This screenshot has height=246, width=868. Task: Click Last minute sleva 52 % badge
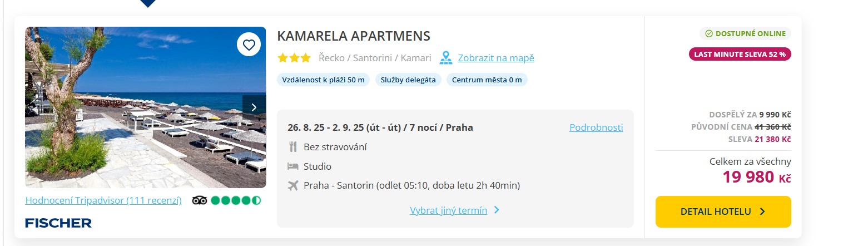coord(740,54)
